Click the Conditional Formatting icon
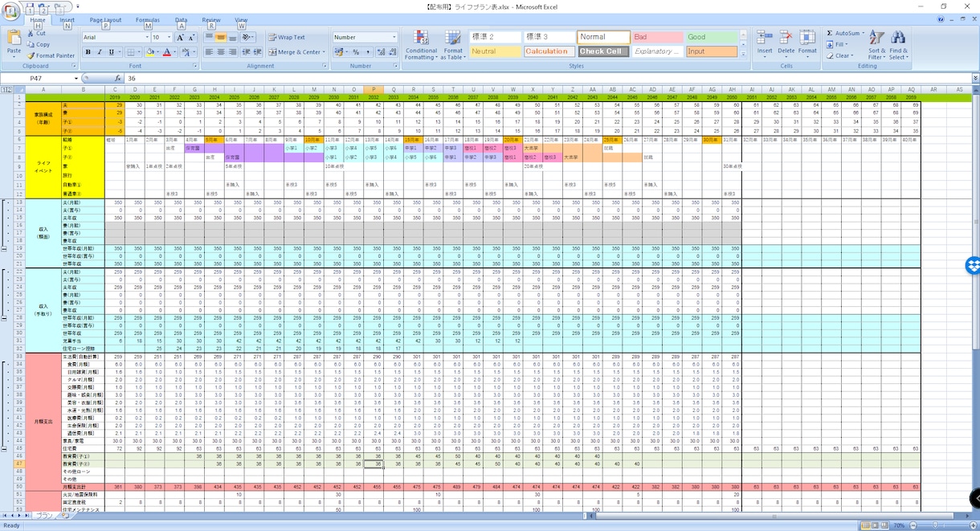Screen dimensions: 980x531 pos(420,39)
